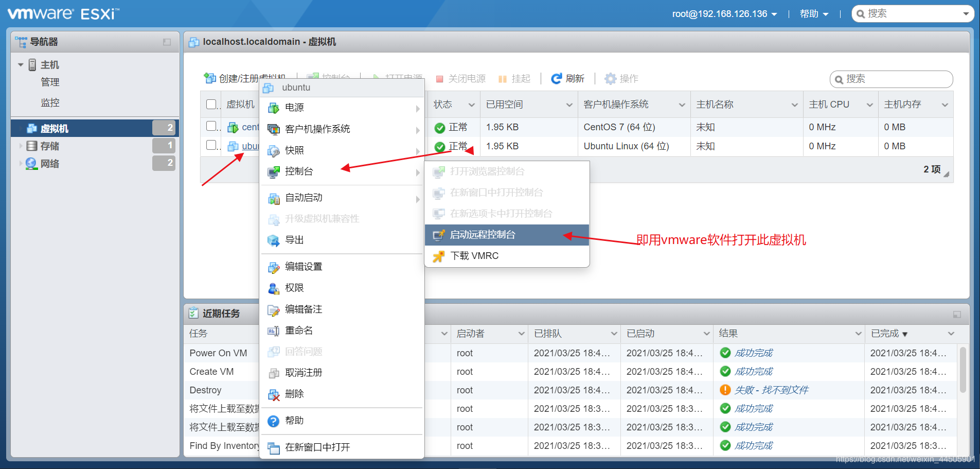Click the Host server icon

tap(32, 65)
